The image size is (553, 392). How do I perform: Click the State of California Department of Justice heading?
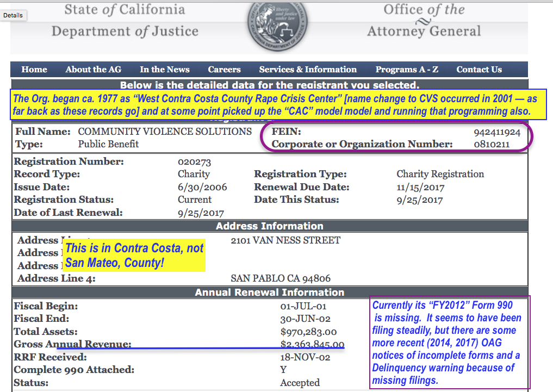pos(125,20)
